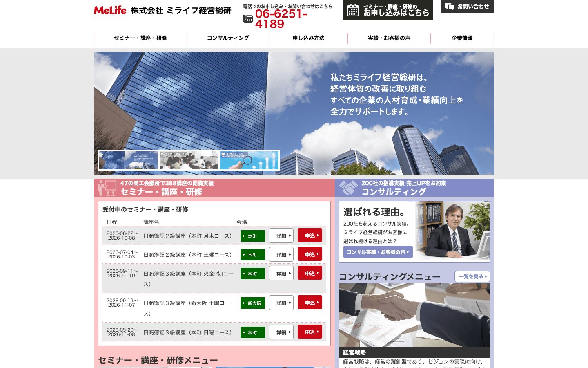This screenshot has width=588, height=368.
Task: Select the first building slide thumbnail
Action: pyautogui.click(x=128, y=160)
